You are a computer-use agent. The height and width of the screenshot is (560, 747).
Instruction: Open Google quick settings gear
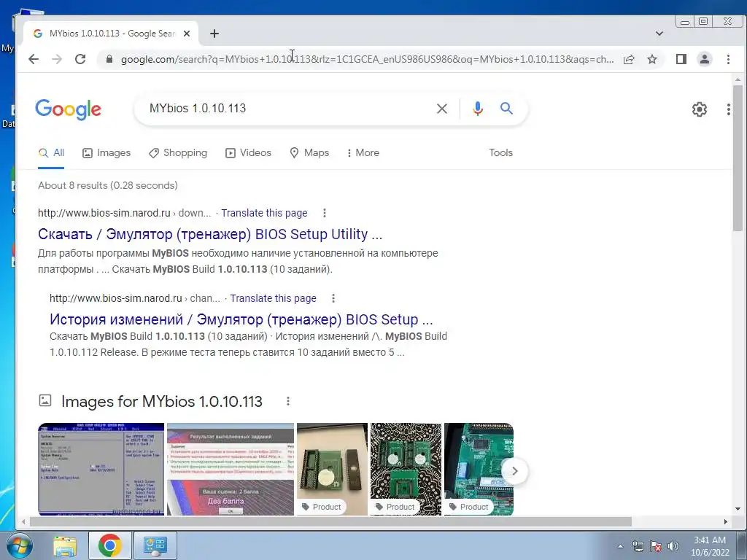[x=700, y=109]
